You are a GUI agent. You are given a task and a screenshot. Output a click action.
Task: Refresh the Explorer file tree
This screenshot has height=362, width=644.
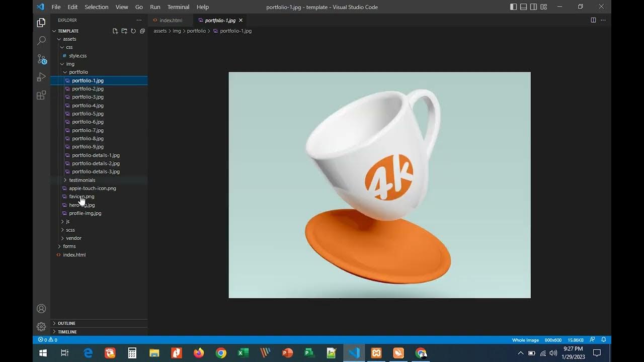(133, 31)
